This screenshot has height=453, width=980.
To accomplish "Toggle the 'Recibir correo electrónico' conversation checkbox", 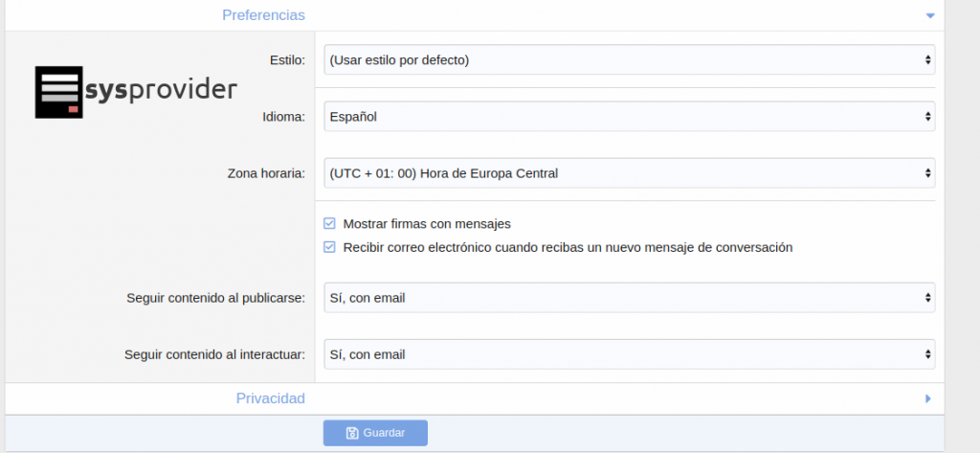I will [330, 247].
